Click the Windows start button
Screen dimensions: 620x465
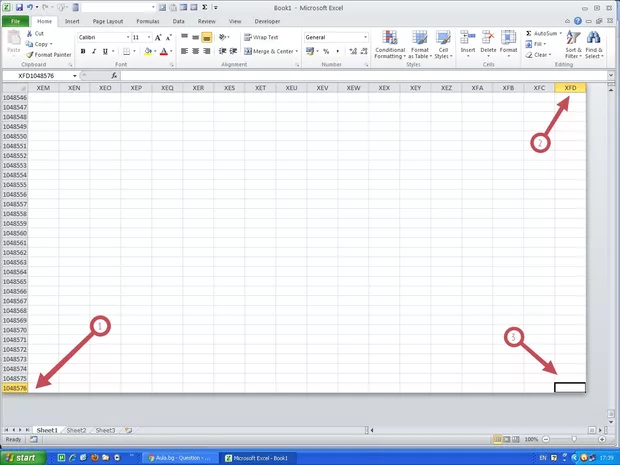(x=23, y=458)
